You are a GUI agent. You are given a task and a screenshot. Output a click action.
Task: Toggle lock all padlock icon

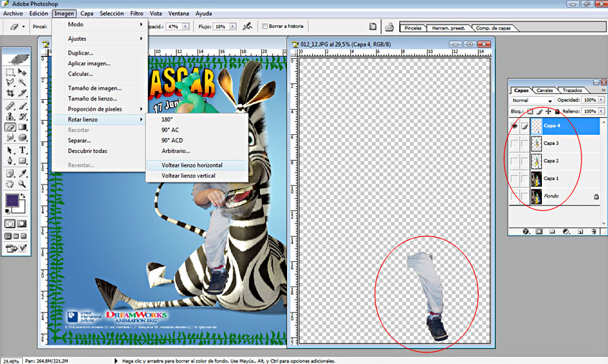pyautogui.click(x=557, y=112)
